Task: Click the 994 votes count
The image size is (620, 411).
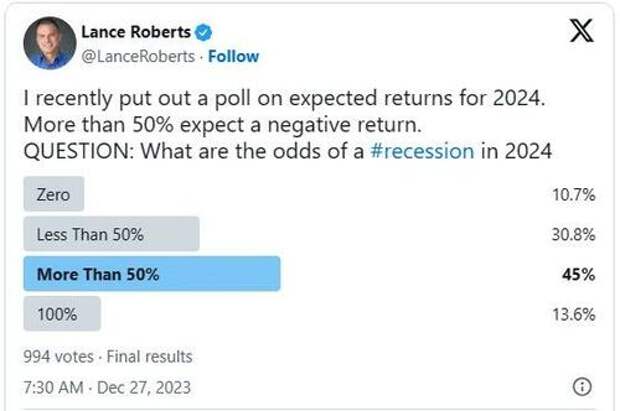Action: [59, 356]
